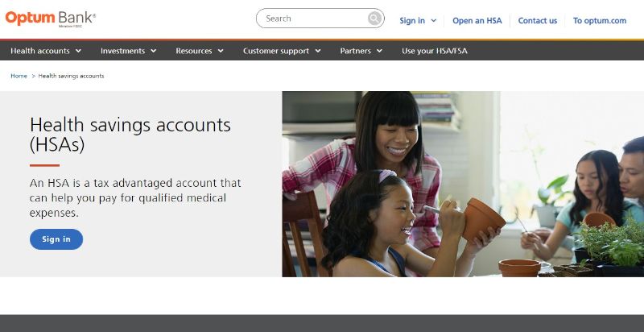Open the Partners dropdown arrow
The image size is (644, 332).
point(379,51)
